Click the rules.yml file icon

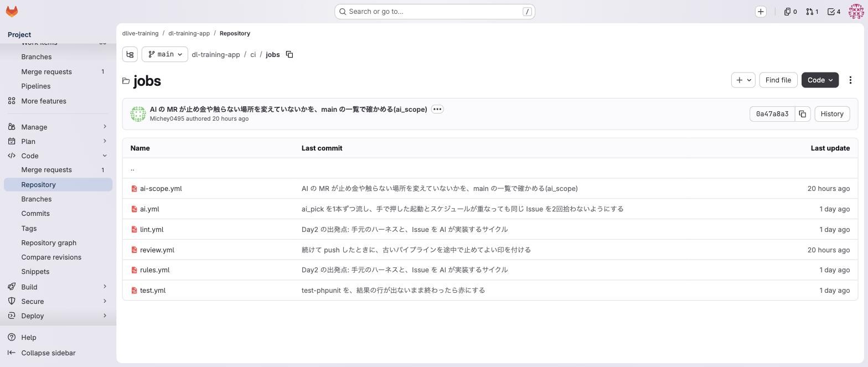pos(134,270)
